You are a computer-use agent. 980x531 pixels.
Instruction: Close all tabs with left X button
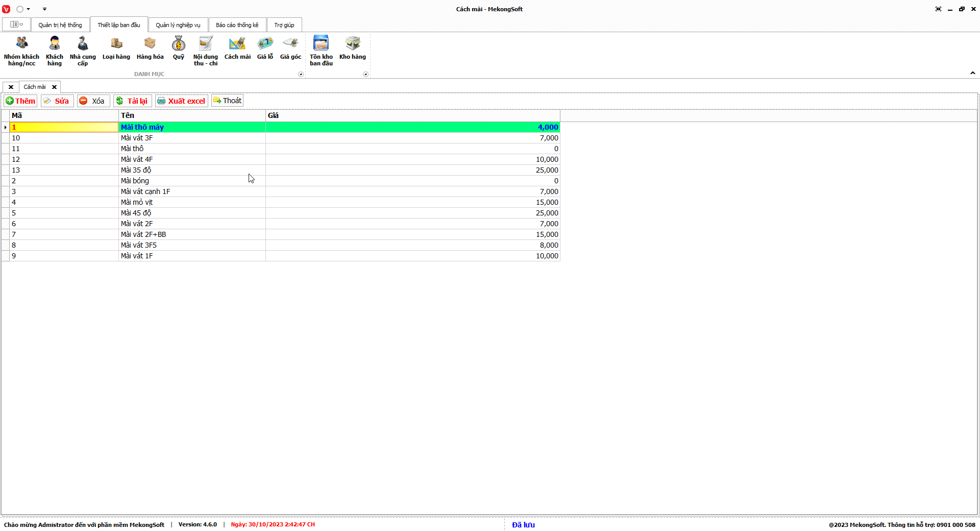click(11, 87)
